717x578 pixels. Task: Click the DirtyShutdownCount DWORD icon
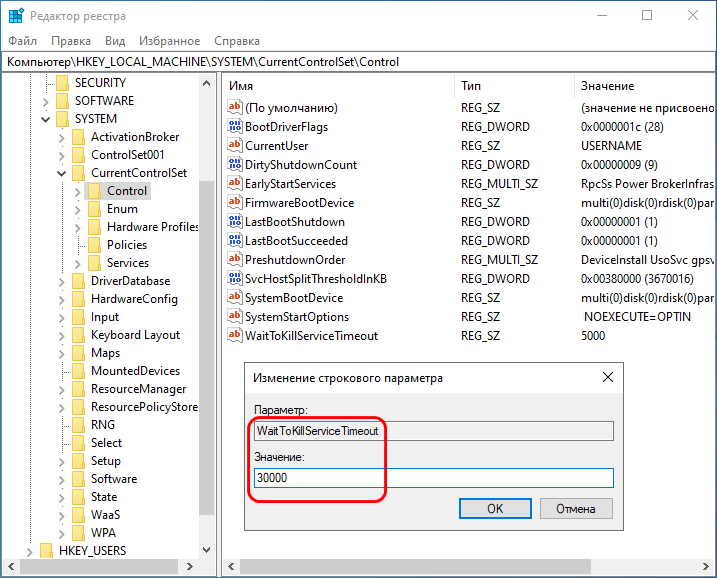point(235,164)
